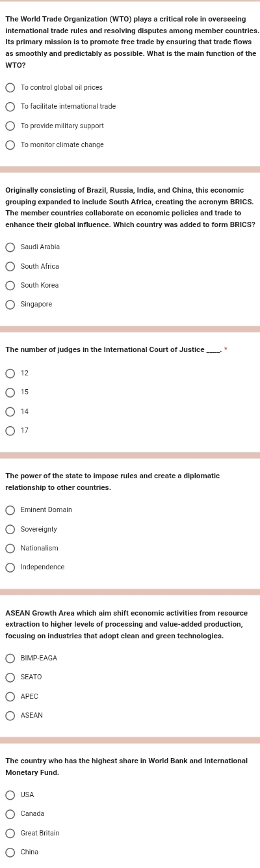Select China radio button
This screenshot has width=260, height=868.
(x=10, y=852)
